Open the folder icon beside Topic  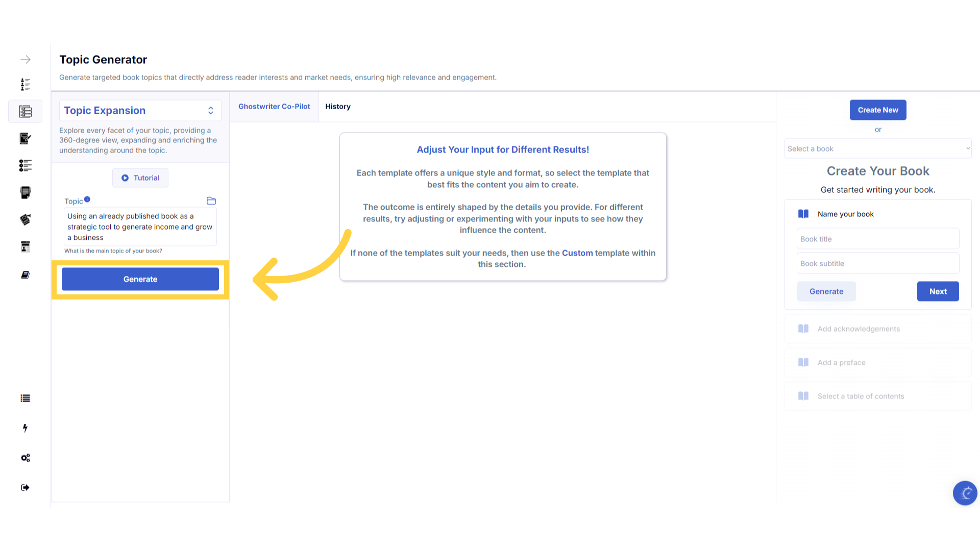tap(211, 201)
